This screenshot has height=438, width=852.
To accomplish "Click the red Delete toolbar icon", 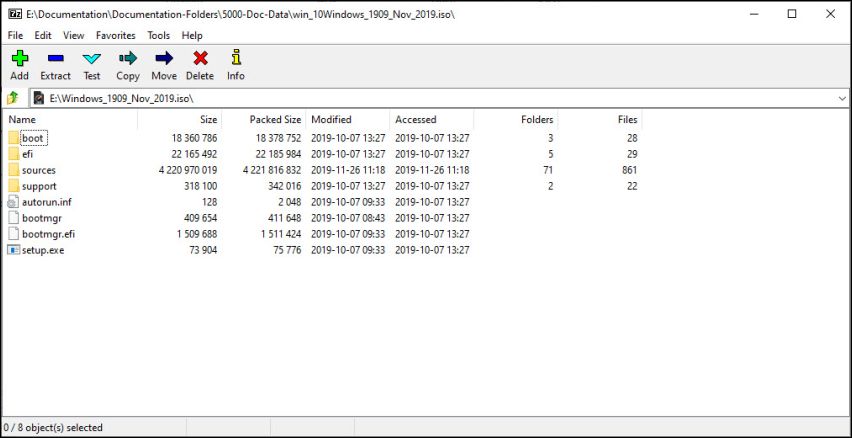I will [x=200, y=58].
